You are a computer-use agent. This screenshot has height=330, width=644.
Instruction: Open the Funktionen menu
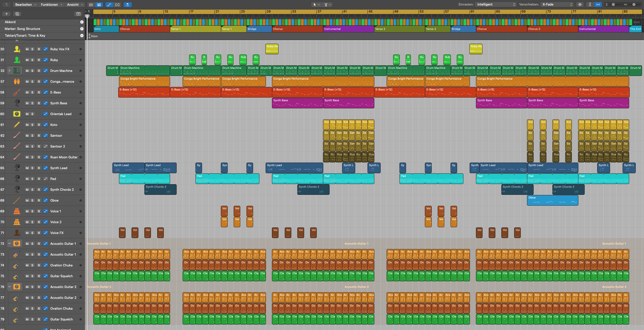tap(51, 5)
